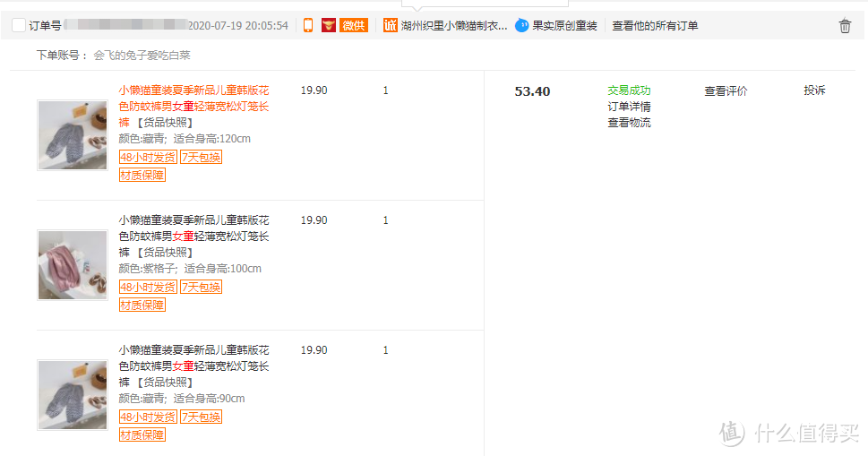Click 颜色:藏青; 适合身高:120cm spec text
Screen dimensions: 868x456
point(185,139)
